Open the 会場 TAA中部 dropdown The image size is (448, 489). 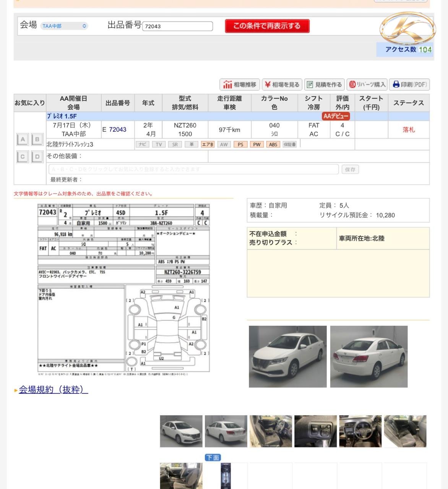click(64, 26)
